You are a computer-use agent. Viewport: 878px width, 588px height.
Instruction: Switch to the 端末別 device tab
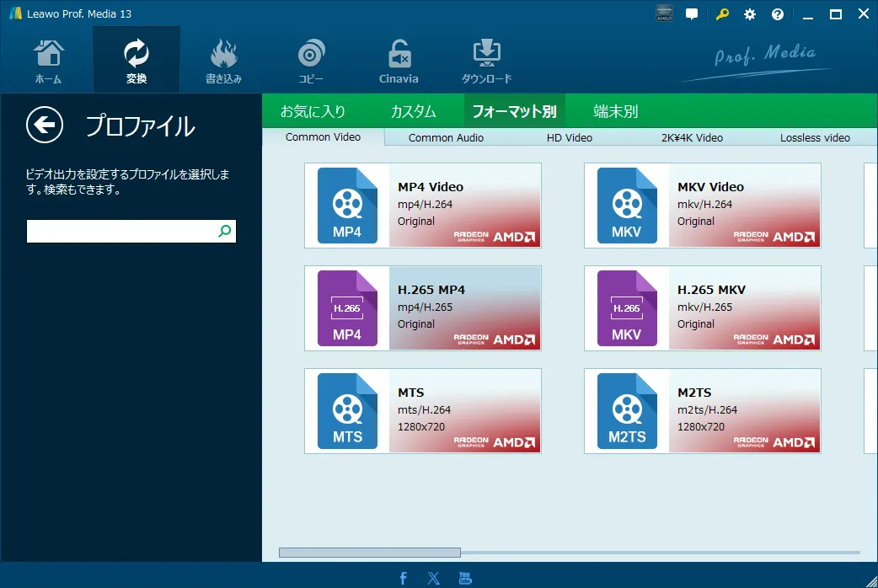pos(615,111)
